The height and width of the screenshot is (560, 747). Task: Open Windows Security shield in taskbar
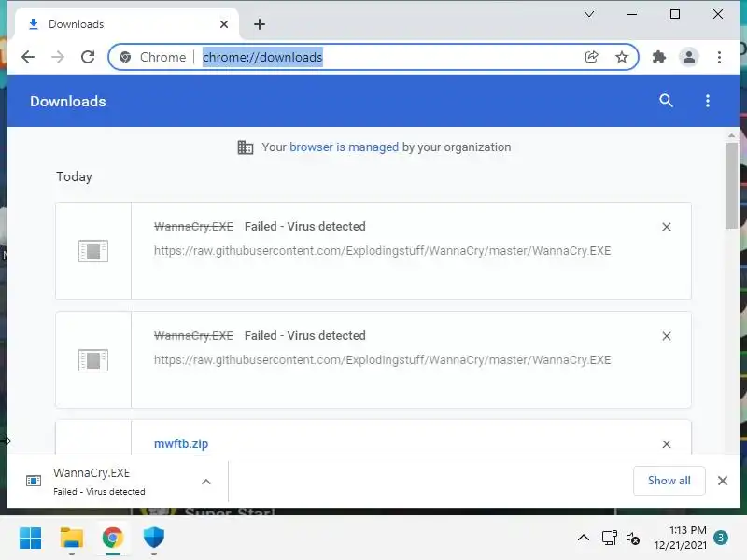(154, 539)
